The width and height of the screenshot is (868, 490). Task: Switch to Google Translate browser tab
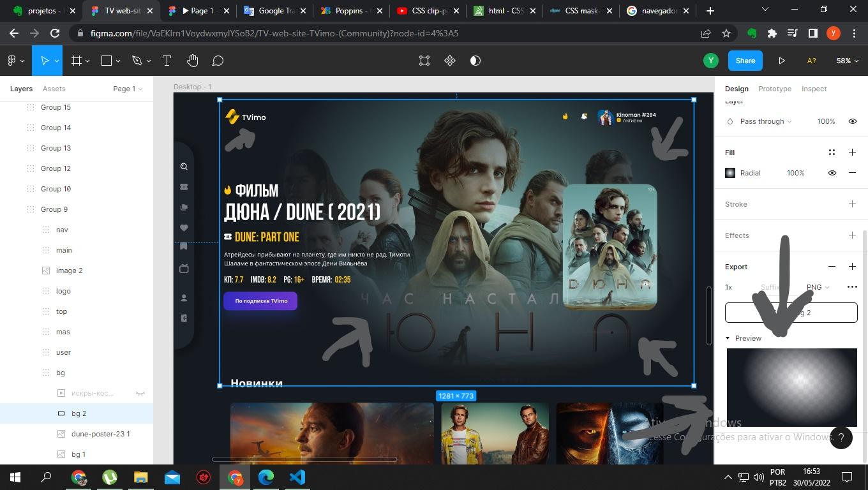[x=276, y=11]
